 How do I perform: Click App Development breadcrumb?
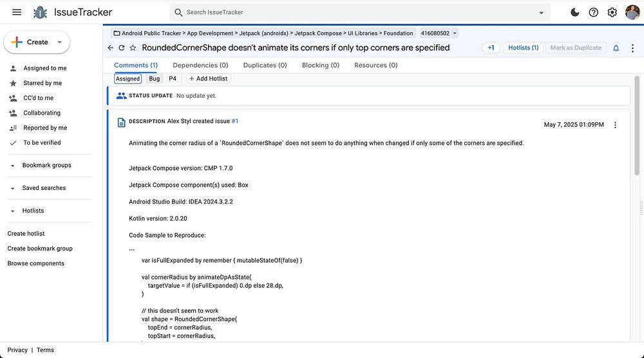210,33
